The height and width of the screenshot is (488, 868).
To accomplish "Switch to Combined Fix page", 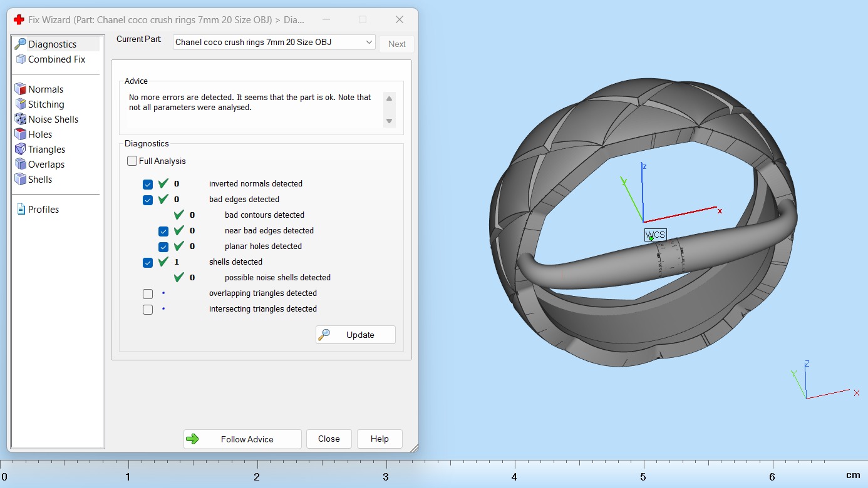I will point(56,59).
